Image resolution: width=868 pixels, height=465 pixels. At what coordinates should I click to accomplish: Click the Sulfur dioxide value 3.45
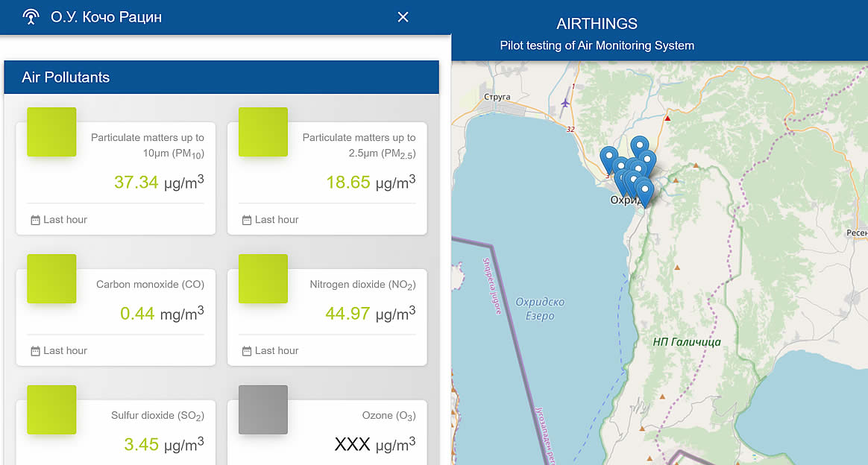[x=141, y=444]
